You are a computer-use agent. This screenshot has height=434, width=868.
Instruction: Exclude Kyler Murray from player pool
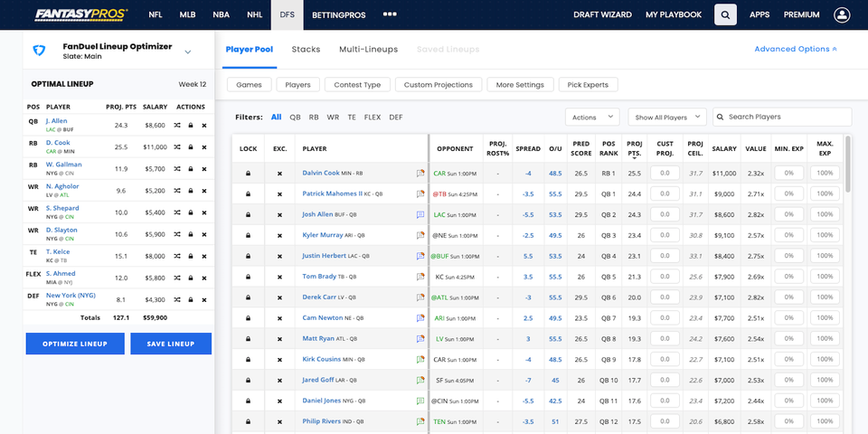tap(279, 236)
